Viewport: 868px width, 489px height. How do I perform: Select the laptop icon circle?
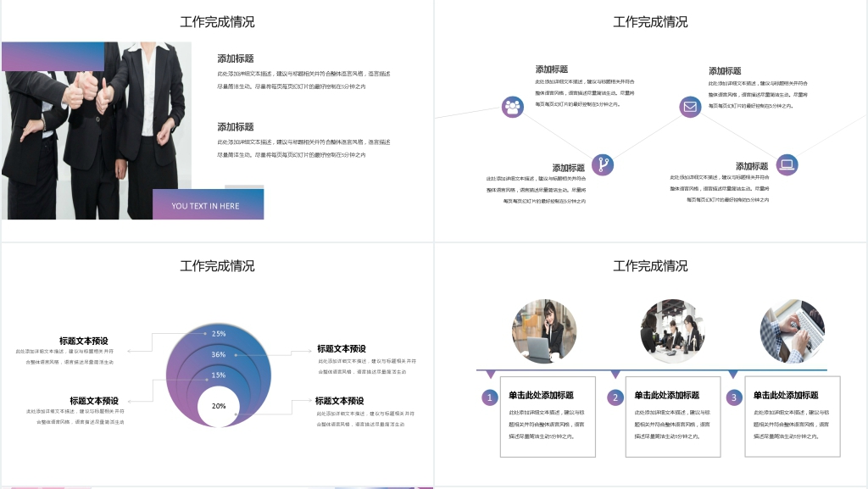pyautogui.click(x=787, y=164)
